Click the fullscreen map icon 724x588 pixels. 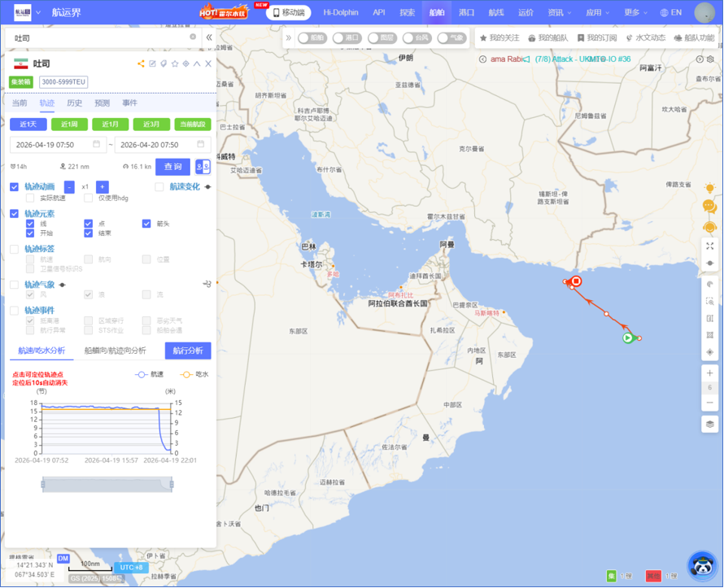pyautogui.click(x=710, y=246)
